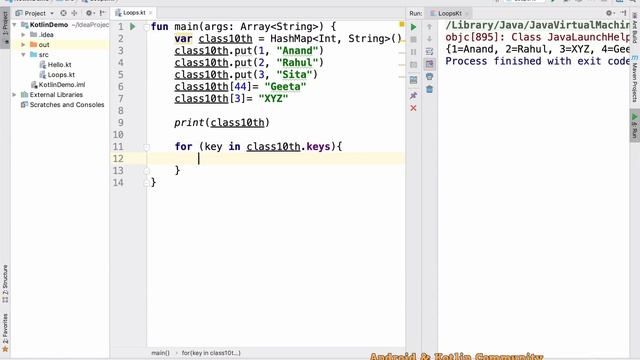Click the "XYZ" string in line 7
This screenshot has width=640, height=360.
pos(273,99)
